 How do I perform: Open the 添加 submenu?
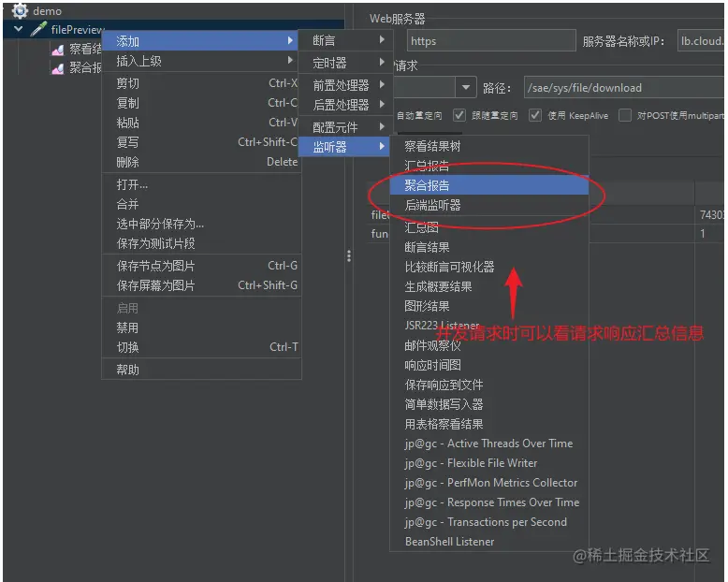tap(201, 41)
